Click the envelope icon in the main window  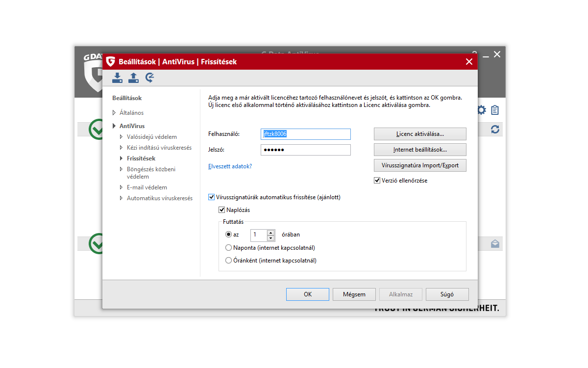(495, 244)
